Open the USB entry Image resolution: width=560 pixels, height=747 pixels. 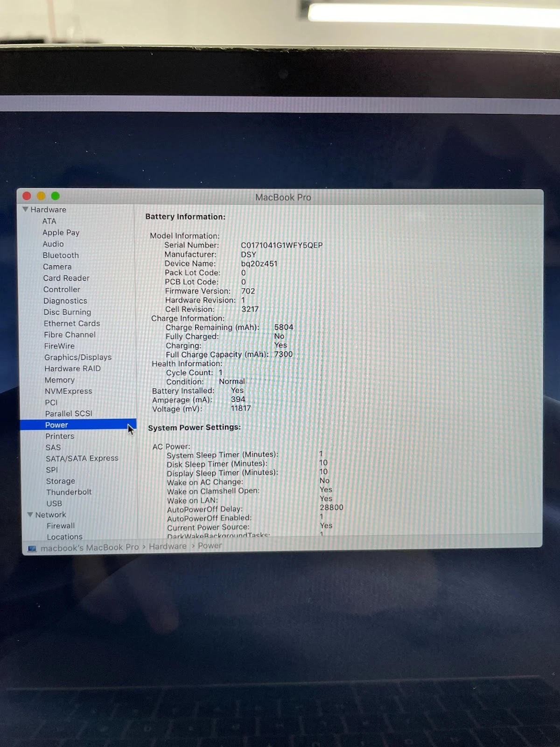54,503
